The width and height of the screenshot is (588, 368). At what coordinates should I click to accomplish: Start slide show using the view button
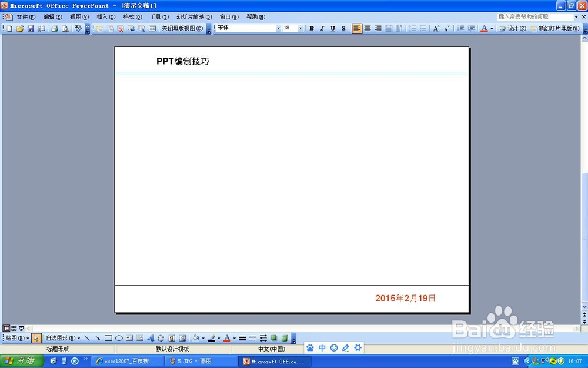coord(21,328)
